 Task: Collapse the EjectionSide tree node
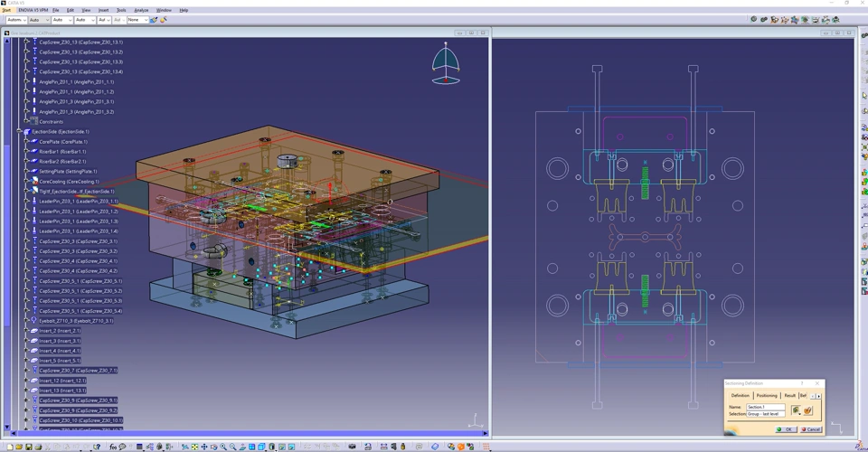point(19,132)
